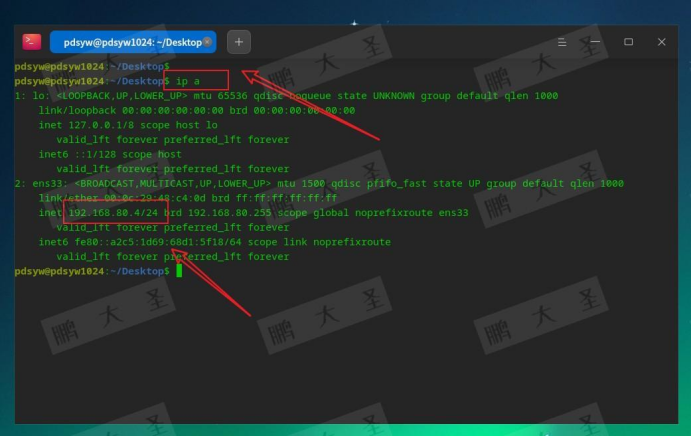
Task: Click the inet6 fe80::a2c5:1d69:68d1:5f18/64 address
Action: coord(158,242)
